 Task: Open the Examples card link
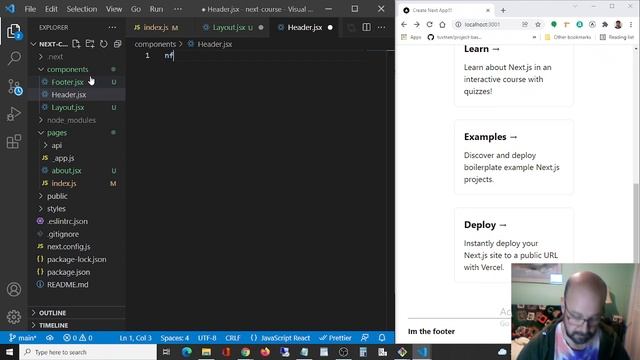click(513, 158)
